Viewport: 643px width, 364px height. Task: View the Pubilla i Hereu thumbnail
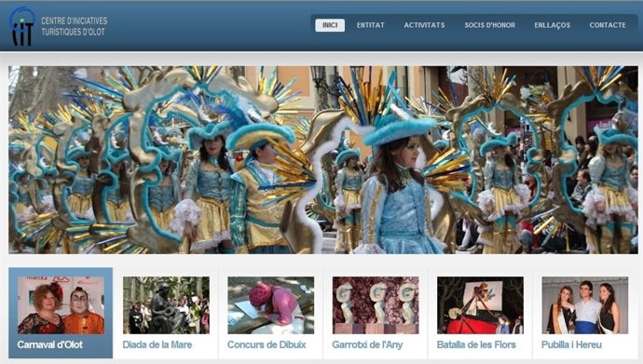[x=585, y=305]
